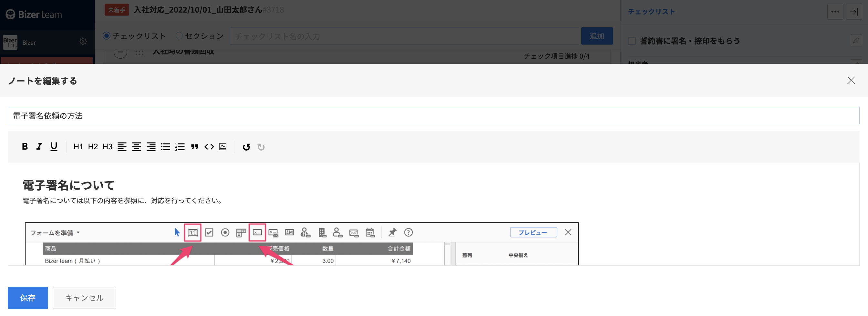868x316 pixels.
Task: Click チェック項目進捗 0/4 progress text
Action: pyautogui.click(x=556, y=56)
